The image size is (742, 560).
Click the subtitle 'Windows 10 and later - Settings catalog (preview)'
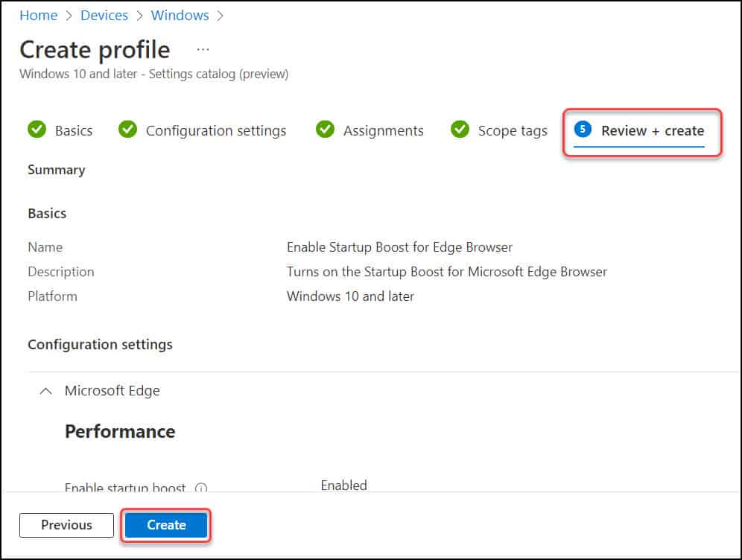pos(153,74)
